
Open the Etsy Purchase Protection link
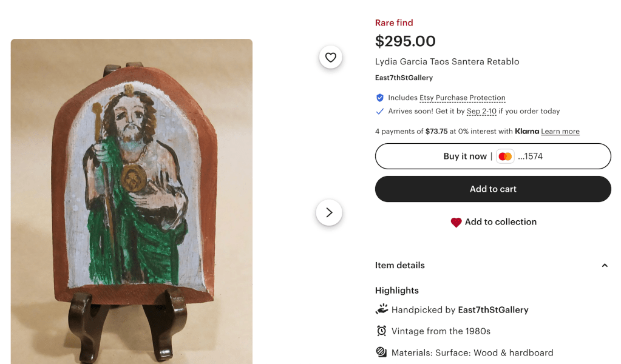click(462, 98)
